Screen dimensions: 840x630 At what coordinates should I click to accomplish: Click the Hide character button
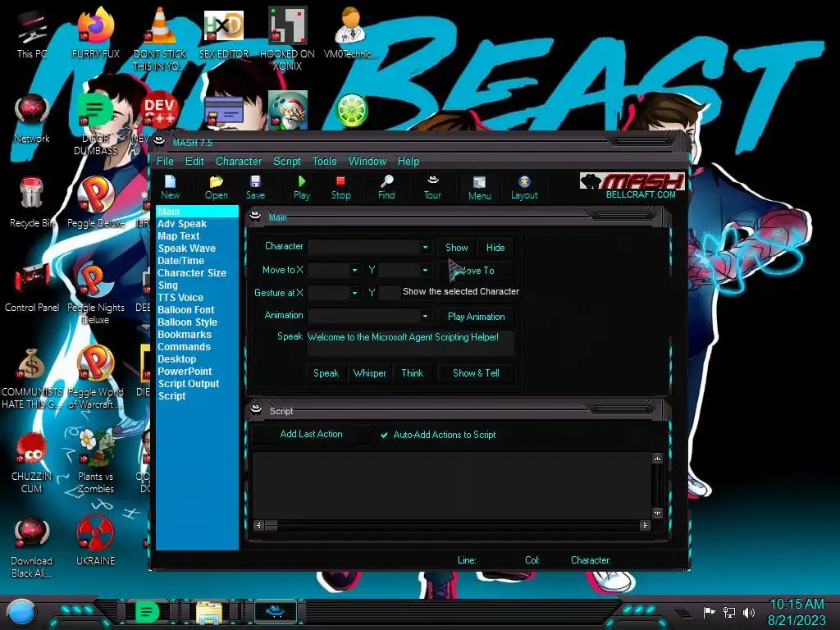click(495, 248)
